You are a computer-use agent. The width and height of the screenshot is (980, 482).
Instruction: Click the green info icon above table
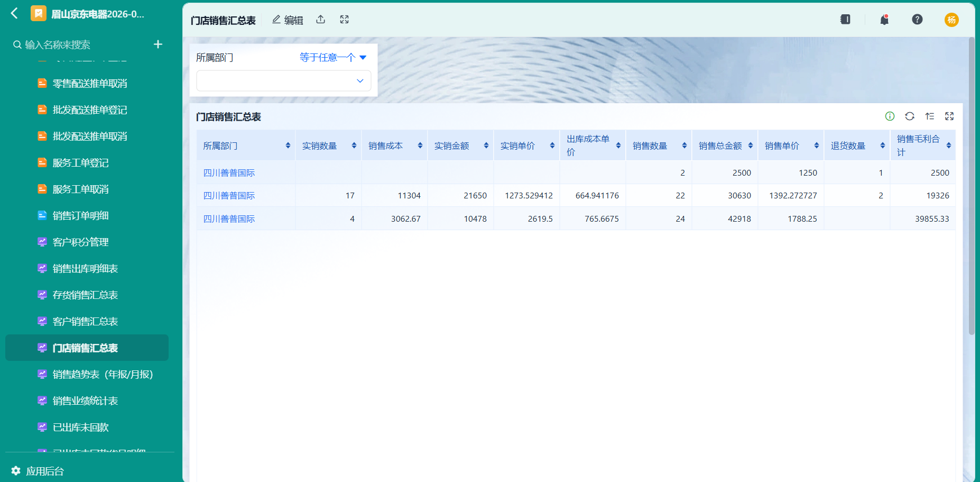[x=890, y=116]
